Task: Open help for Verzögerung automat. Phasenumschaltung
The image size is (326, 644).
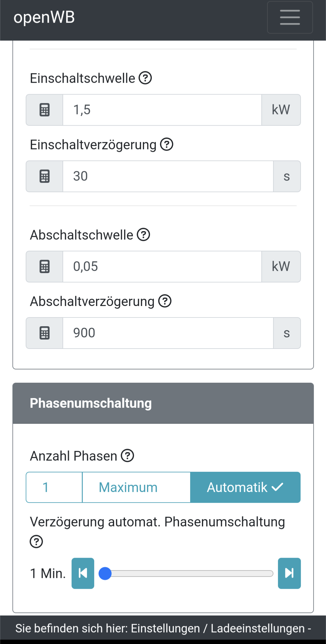Action: [36, 541]
